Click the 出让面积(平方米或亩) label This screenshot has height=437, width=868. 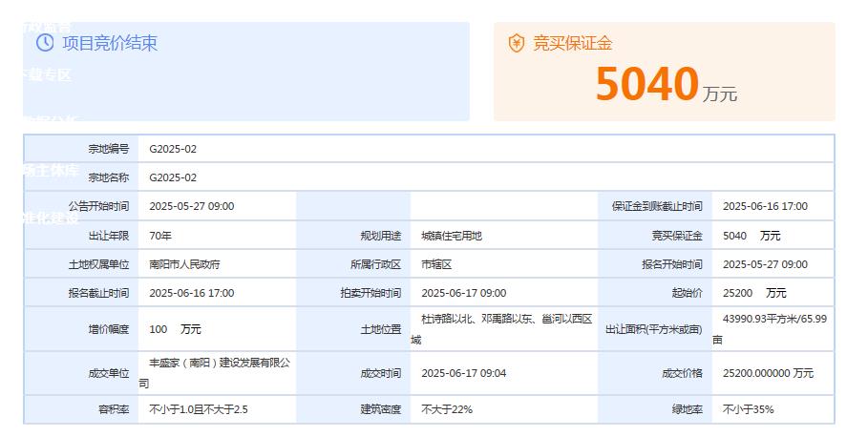654,329
